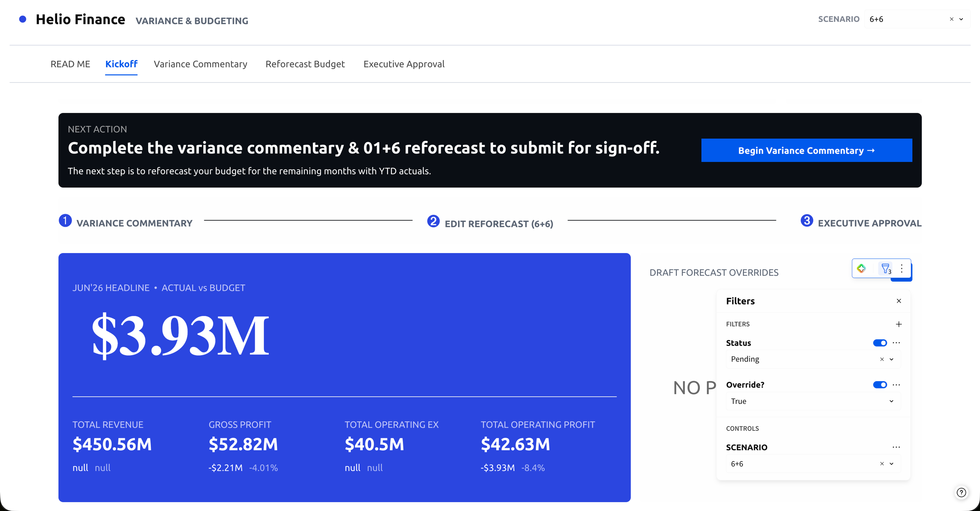This screenshot has width=980, height=511.
Task: Open the three-dot menu in overrides toolbar
Action: pos(901,268)
